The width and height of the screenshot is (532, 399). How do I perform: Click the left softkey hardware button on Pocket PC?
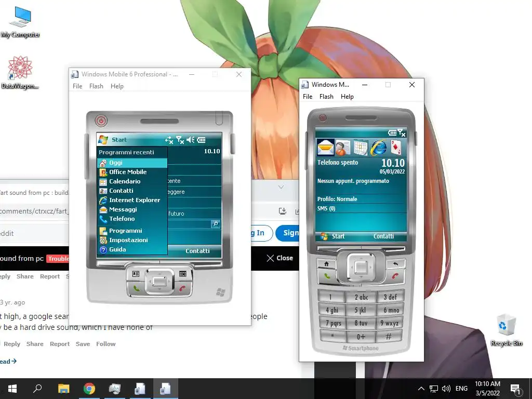click(x=136, y=274)
